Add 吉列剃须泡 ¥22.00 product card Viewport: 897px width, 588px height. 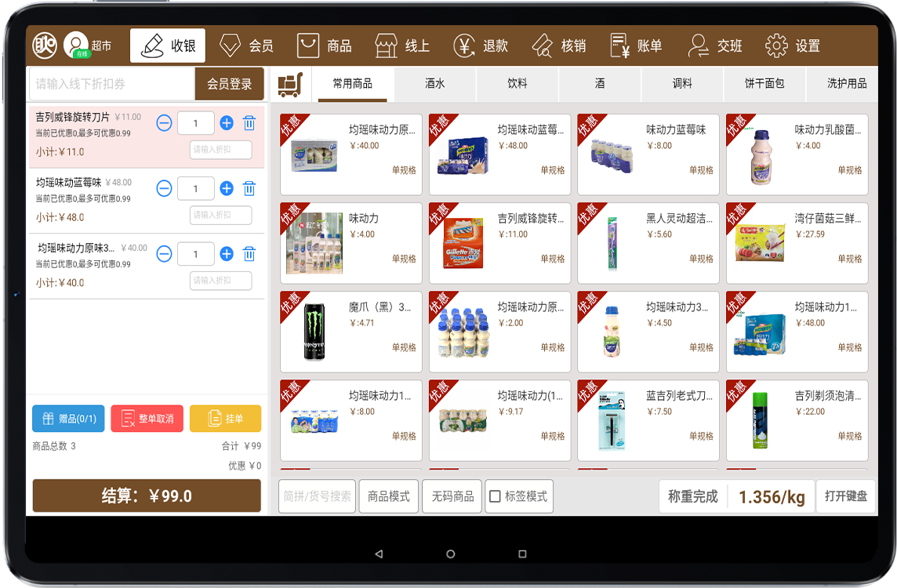tap(797, 420)
